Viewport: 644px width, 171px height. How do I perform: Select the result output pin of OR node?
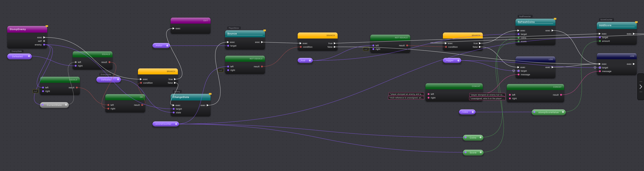pyautogui.click(x=142, y=105)
